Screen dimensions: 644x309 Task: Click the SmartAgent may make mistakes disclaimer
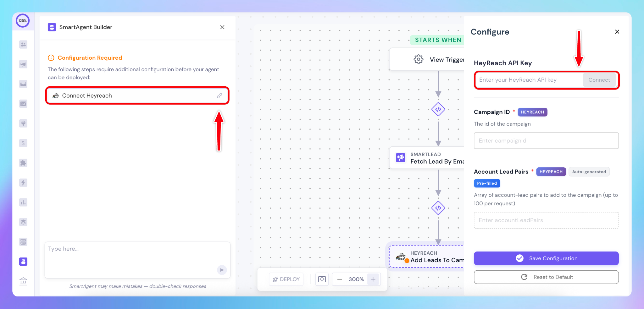pos(138,286)
